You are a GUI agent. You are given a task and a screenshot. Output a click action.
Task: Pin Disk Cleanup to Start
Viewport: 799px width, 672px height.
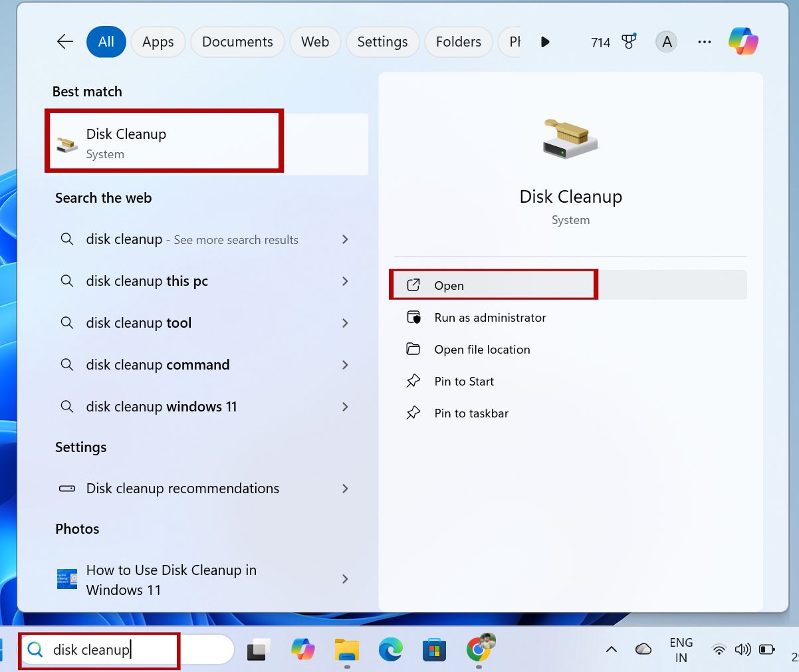click(x=464, y=381)
